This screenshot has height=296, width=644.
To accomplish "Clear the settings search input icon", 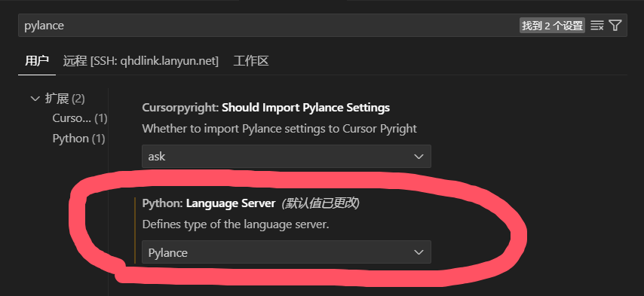I will tap(596, 26).
